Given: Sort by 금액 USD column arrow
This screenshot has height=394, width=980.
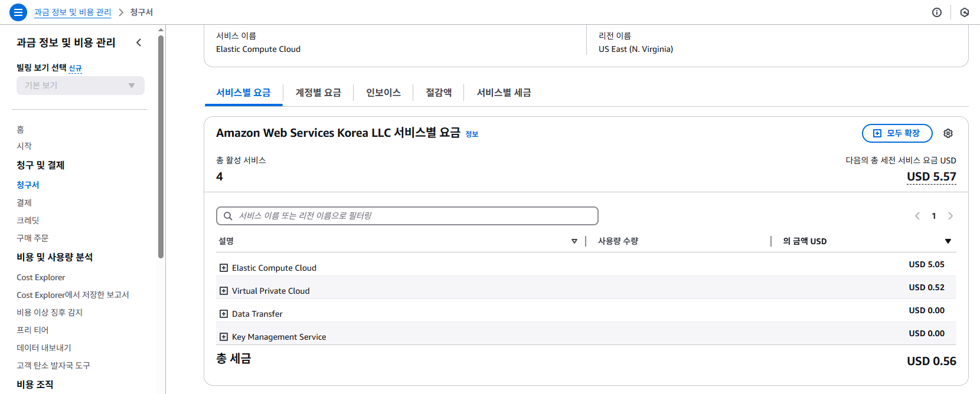Looking at the screenshot, I should click(948, 241).
